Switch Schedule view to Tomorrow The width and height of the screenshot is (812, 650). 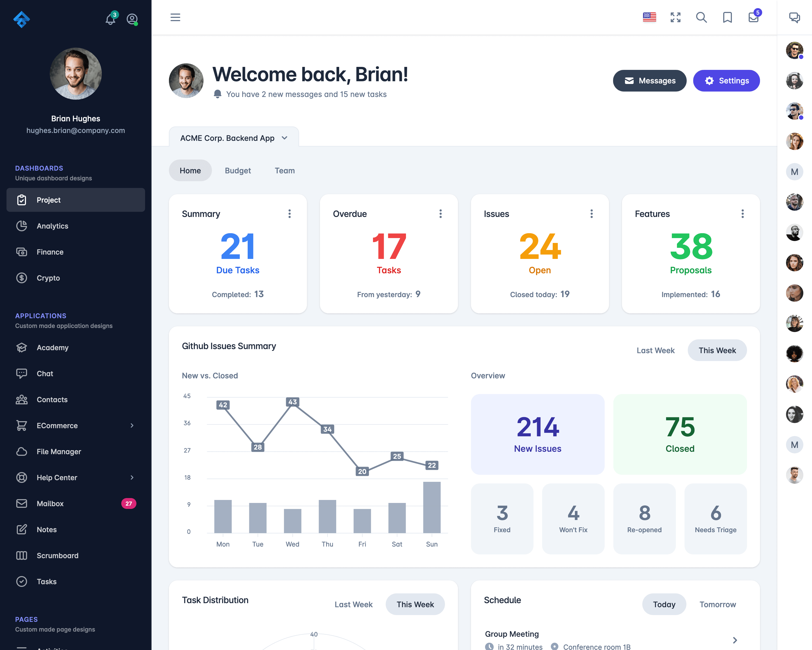[x=717, y=604]
